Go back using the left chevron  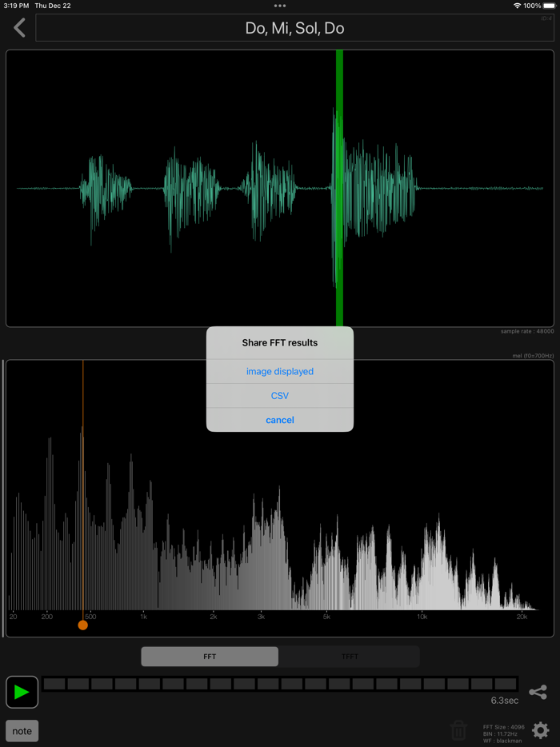point(19,28)
